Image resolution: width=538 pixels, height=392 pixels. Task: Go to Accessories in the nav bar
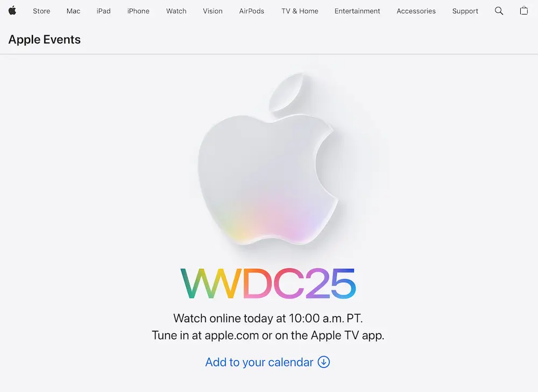(x=416, y=11)
